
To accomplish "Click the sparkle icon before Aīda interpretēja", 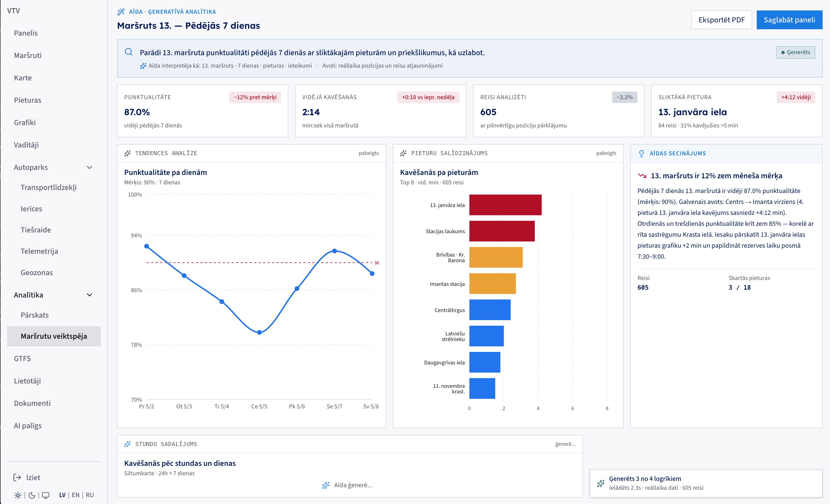I will pos(143,66).
